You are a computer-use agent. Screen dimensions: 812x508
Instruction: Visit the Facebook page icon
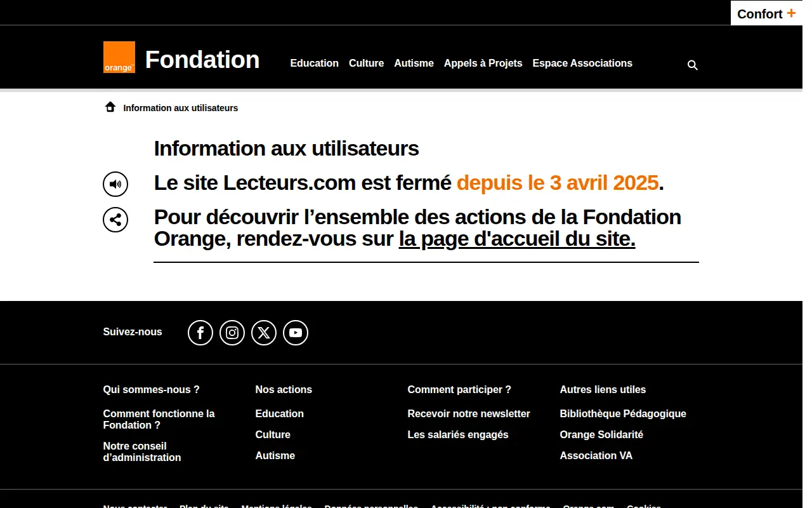200,333
